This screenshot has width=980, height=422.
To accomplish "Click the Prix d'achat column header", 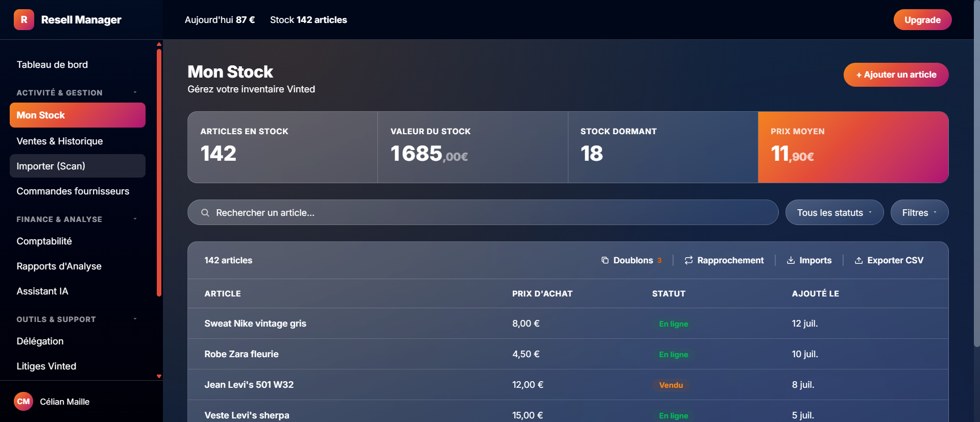I will point(542,293).
